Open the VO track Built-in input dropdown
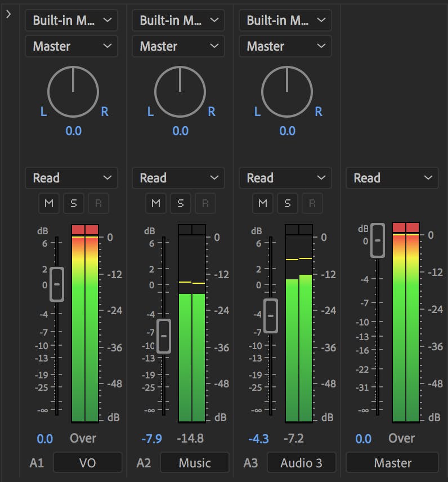Viewport: 448px width, 482px height. point(71,20)
